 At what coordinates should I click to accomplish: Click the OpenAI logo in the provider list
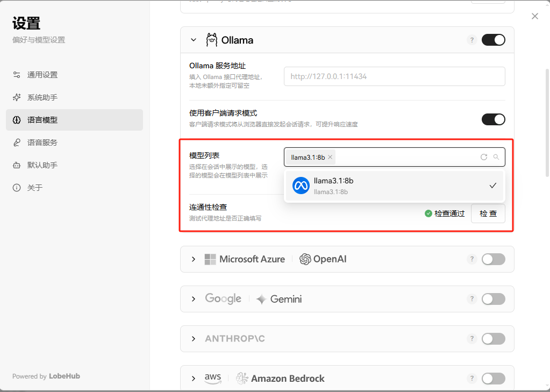click(x=305, y=259)
